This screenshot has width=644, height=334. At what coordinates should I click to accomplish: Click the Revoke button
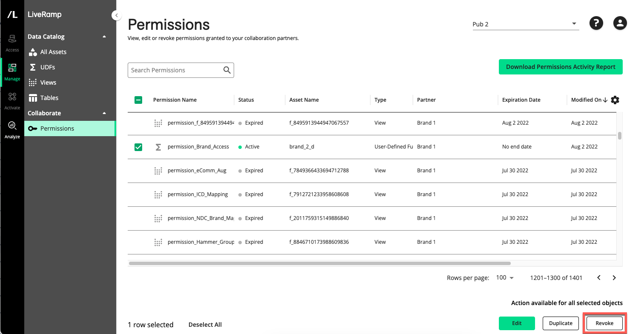tap(604, 323)
